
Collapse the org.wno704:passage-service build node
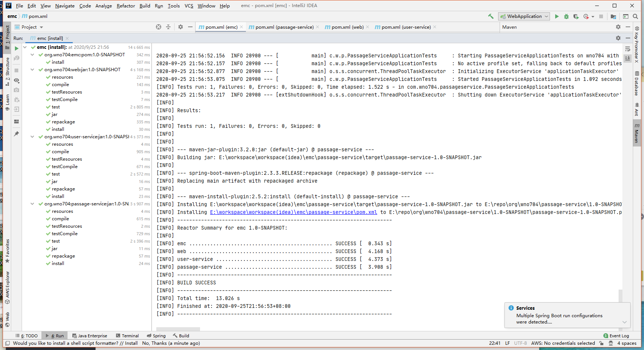click(x=32, y=204)
